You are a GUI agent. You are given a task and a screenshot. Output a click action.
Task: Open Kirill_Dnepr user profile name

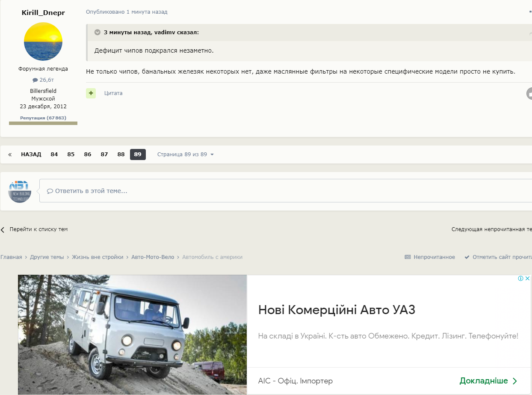[43, 13]
